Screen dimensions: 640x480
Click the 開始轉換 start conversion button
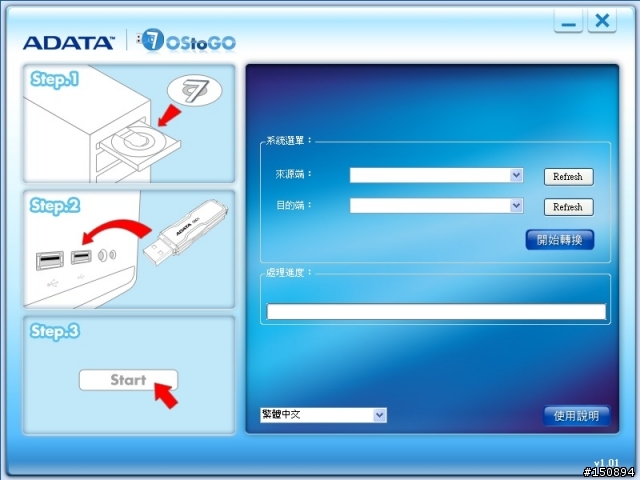click(x=560, y=240)
